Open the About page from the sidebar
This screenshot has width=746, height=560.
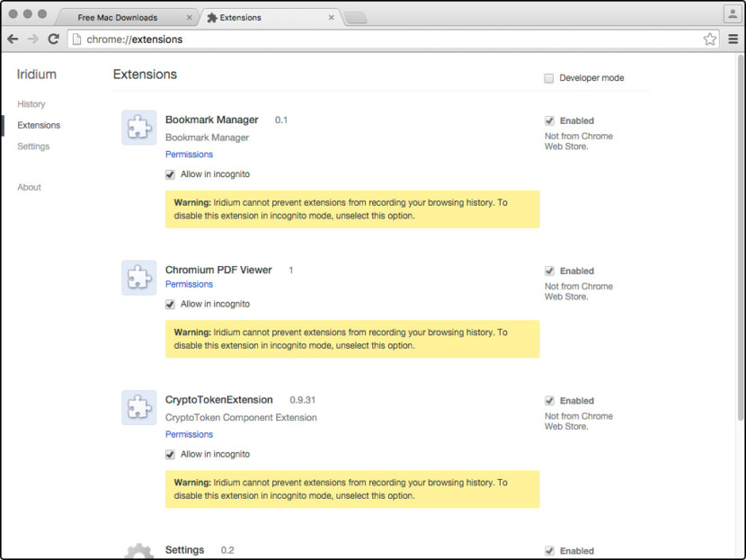[29, 187]
